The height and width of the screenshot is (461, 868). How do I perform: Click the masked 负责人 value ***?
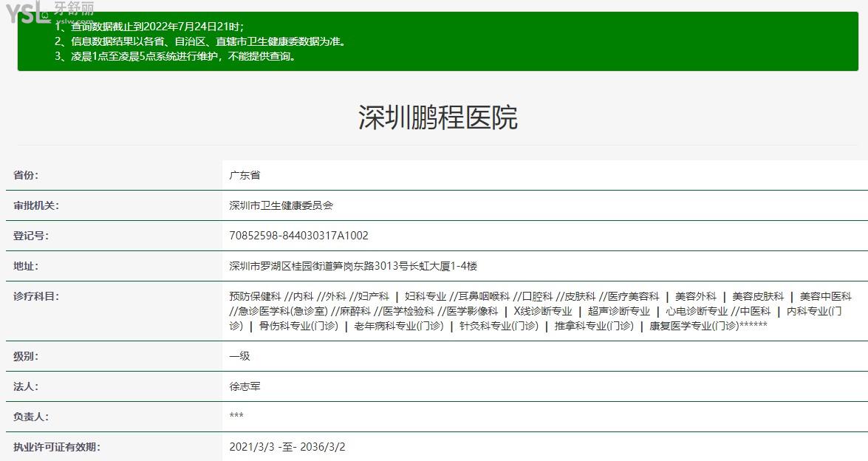pyautogui.click(x=236, y=416)
